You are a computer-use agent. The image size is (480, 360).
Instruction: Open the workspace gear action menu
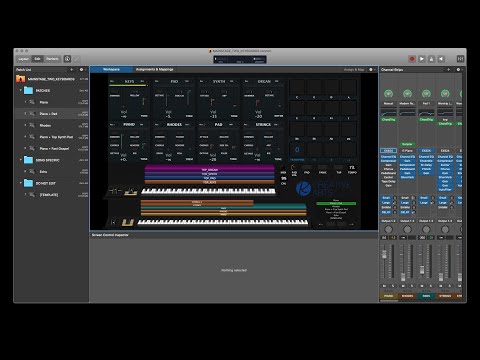371,69
